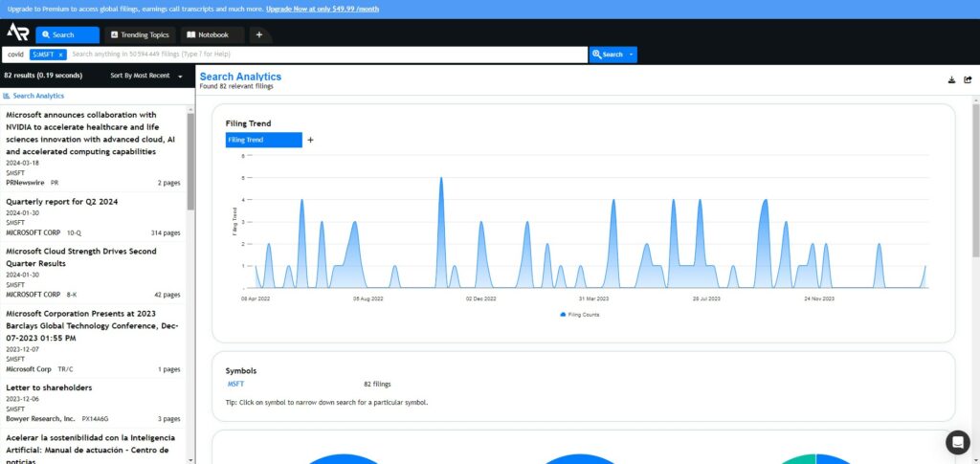
Task: Click the covid search term
Action: pos(15,55)
